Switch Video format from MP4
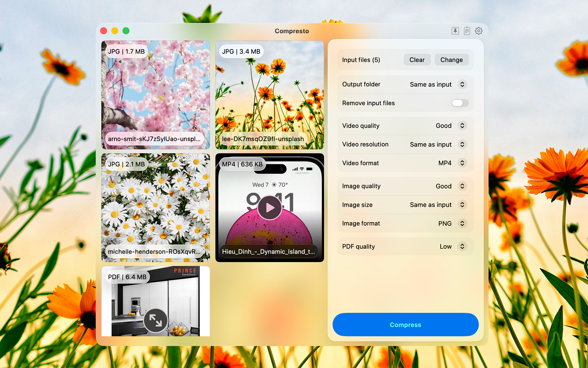Image resolution: width=588 pixels, height=368 pixels. pyautogui.click(x=463, y=163)
